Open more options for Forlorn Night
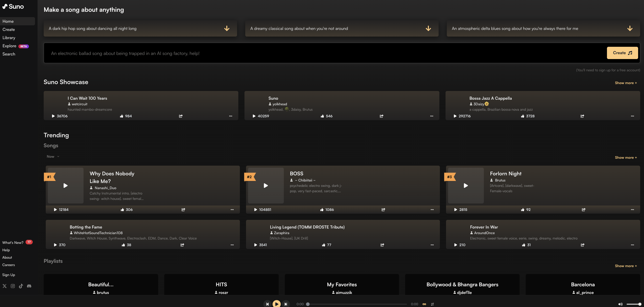This screenshot has height=307, width=644. coord(633,210)
